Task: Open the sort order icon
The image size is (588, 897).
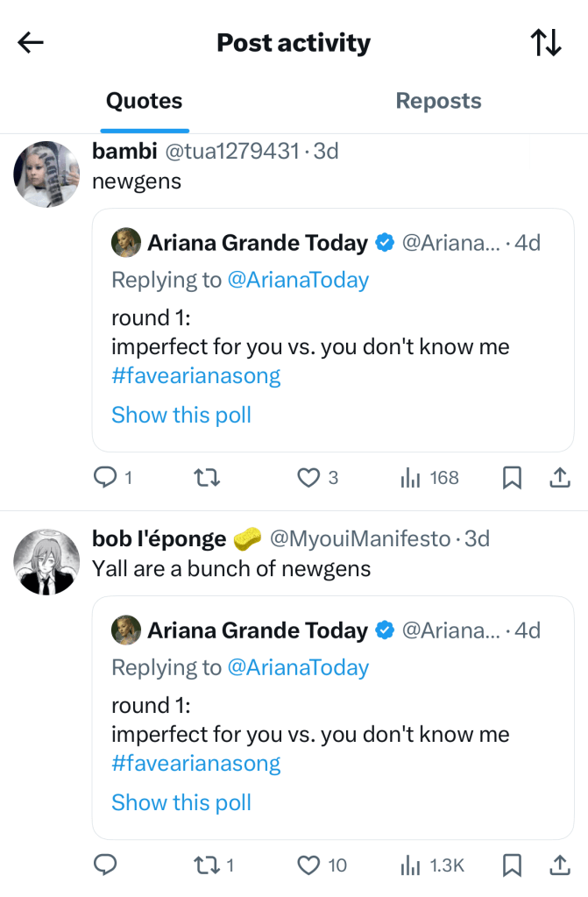Action: point(546,43)
